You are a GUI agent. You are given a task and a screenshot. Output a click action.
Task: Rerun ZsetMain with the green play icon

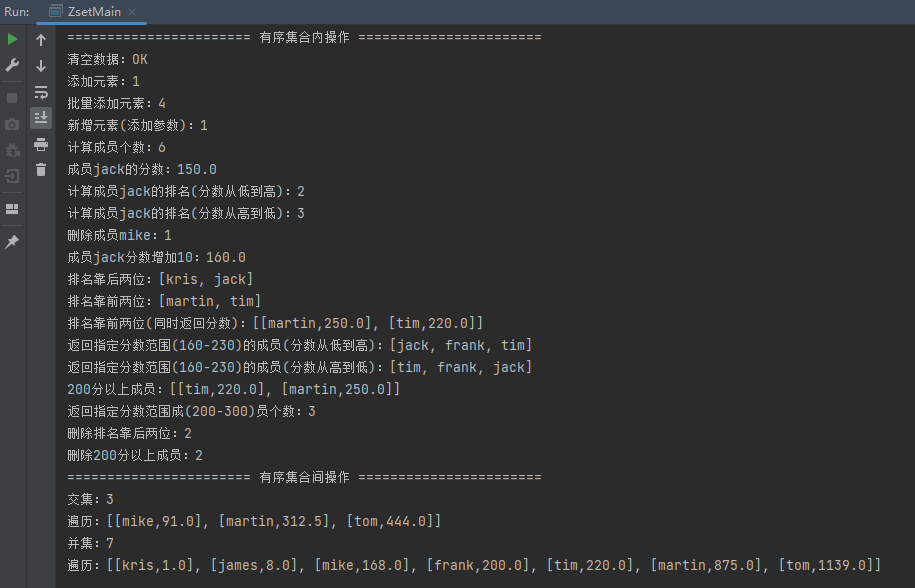[x=12, y=39]
